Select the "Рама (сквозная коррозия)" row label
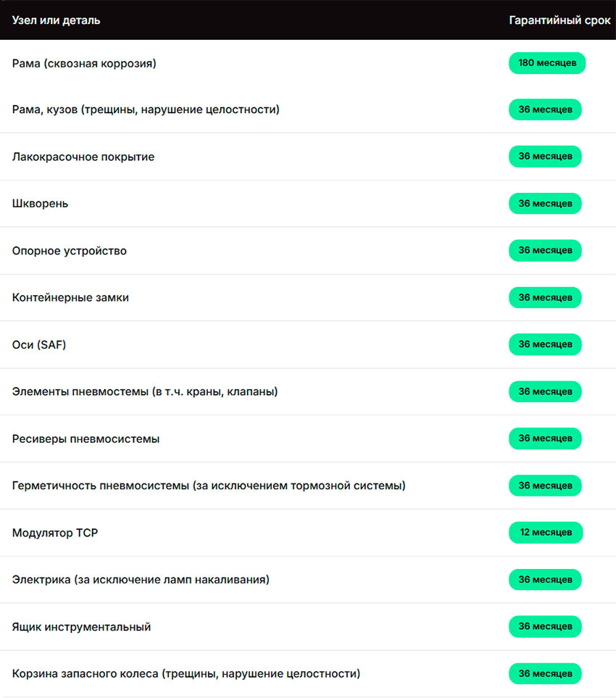 (84, 64)
